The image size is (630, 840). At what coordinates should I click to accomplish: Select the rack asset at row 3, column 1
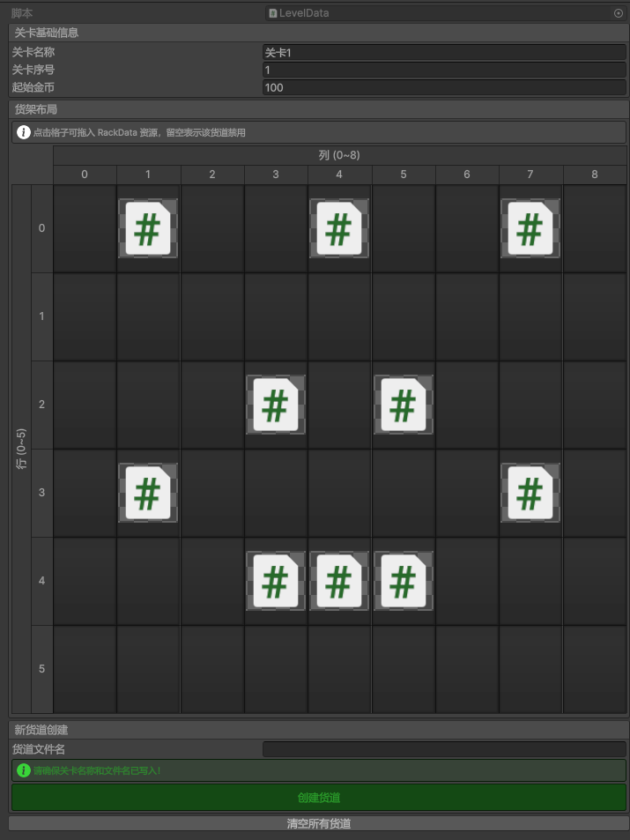(148, 493)
